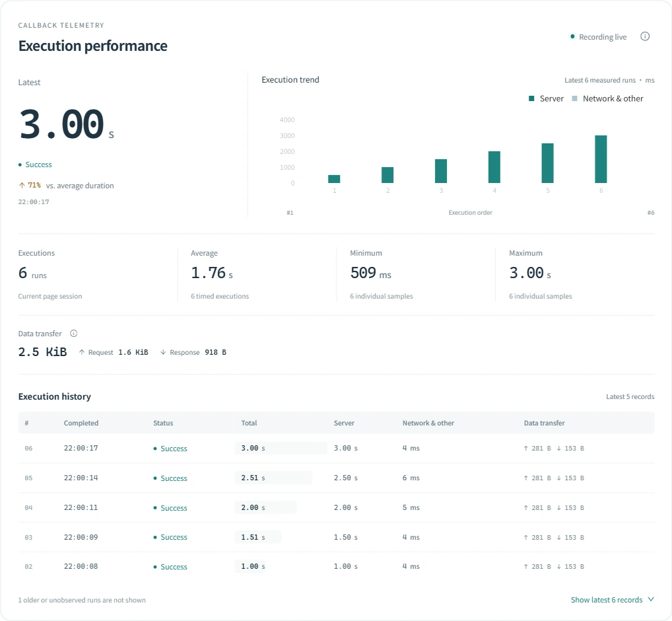The width and height of the screenshot is (672, 621).
Task: Select bar 5 in the Execution trend chart
Action: point(548,163)
